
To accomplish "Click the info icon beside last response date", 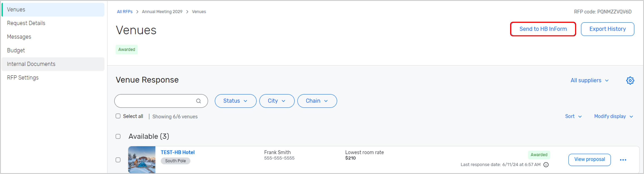I will click(546, 165).
